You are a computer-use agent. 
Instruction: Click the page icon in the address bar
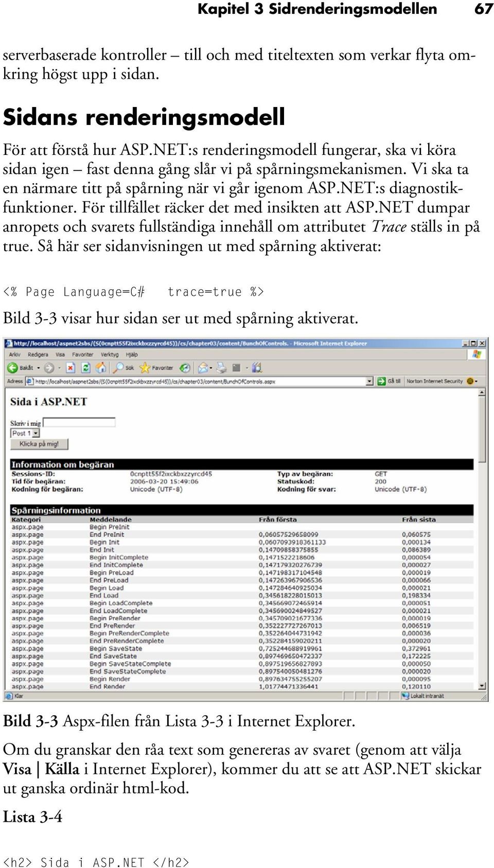30,381
